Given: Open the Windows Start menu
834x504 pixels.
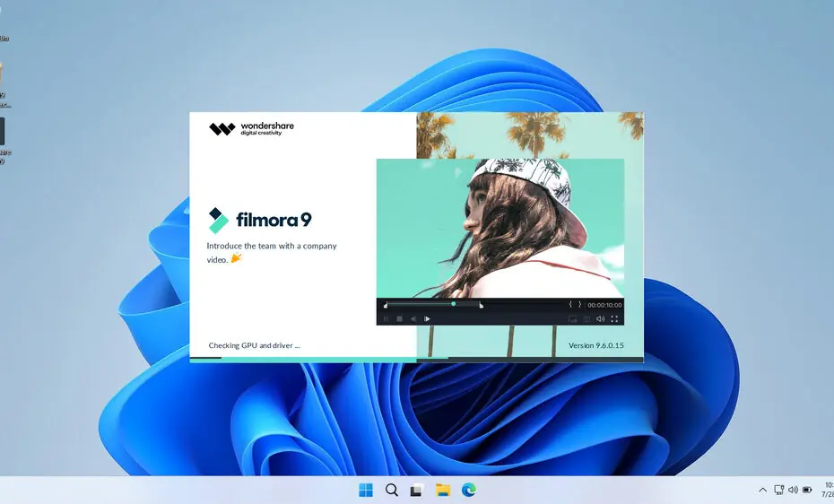Looking at the screenshot, I should point(366,490).
